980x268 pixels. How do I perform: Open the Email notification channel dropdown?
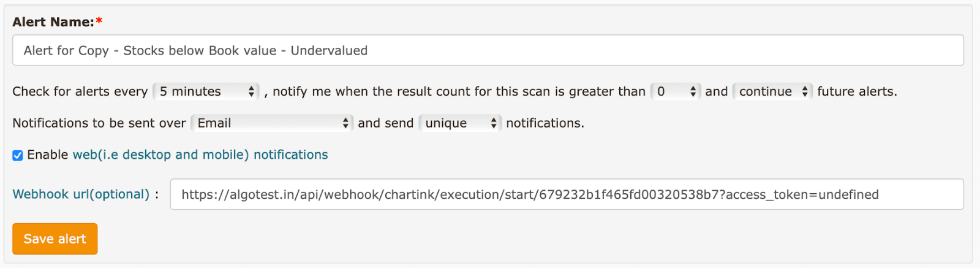click(x=266, y=123)
